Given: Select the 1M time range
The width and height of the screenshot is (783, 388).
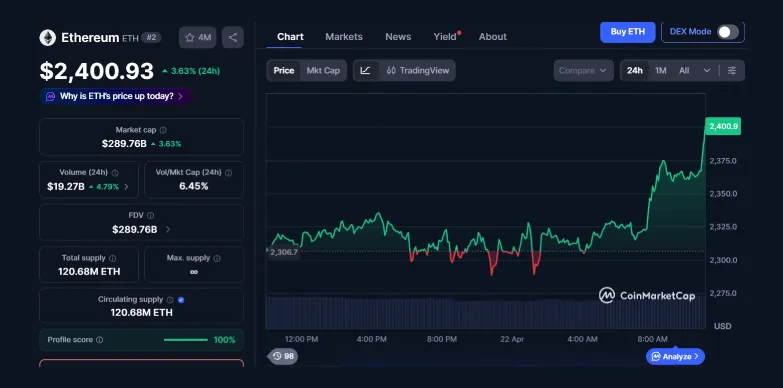Looking at the screenshot, I should [x=661, y=70].
